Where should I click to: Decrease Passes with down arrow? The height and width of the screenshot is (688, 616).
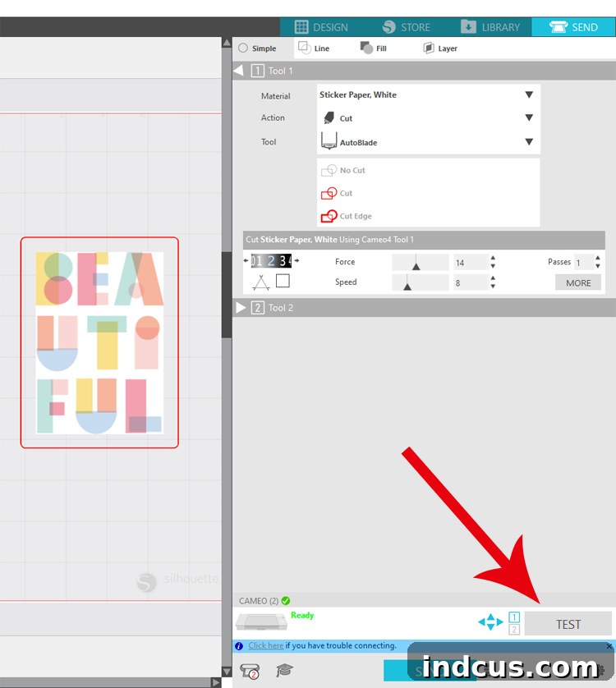point(598,266)
